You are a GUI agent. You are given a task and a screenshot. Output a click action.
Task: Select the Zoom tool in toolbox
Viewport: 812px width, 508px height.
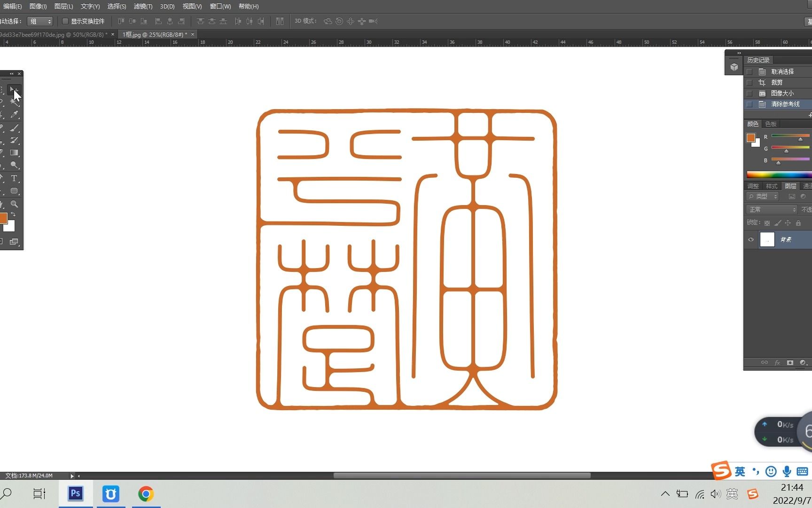[x=15, y=204]
